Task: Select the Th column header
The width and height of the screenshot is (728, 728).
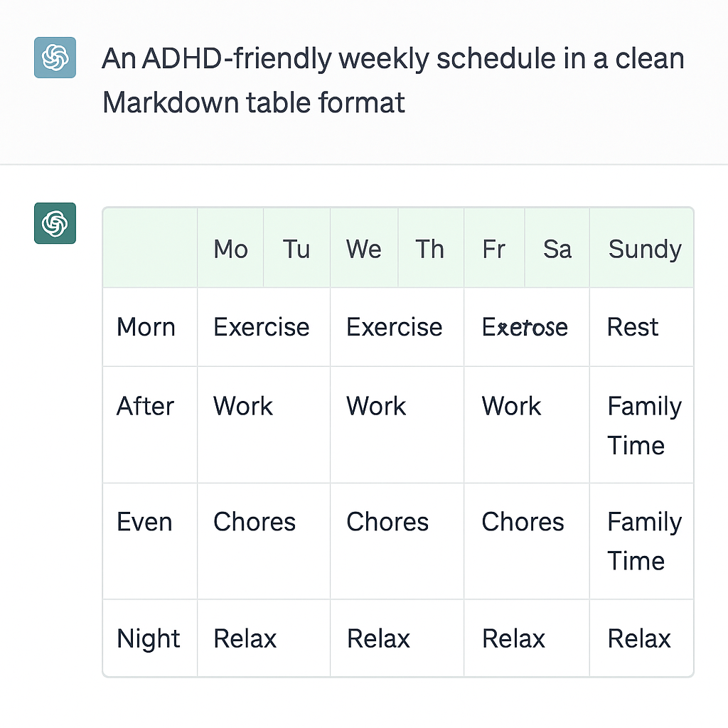Action: (x=429, y=250)
